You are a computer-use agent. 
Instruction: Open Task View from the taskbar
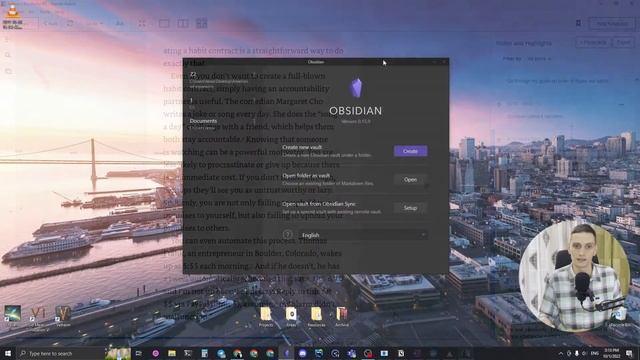(x=139, y=353)
